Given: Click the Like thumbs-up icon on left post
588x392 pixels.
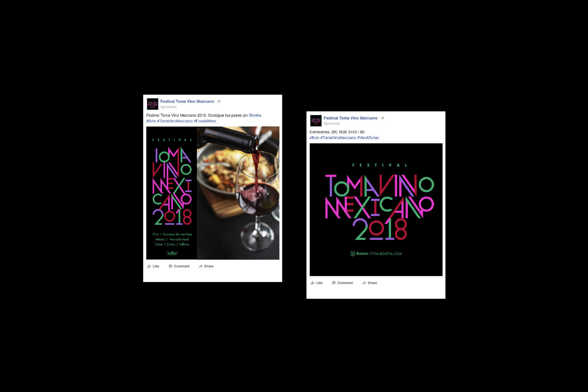Looking at the screenshot, I should click(149, 266).
